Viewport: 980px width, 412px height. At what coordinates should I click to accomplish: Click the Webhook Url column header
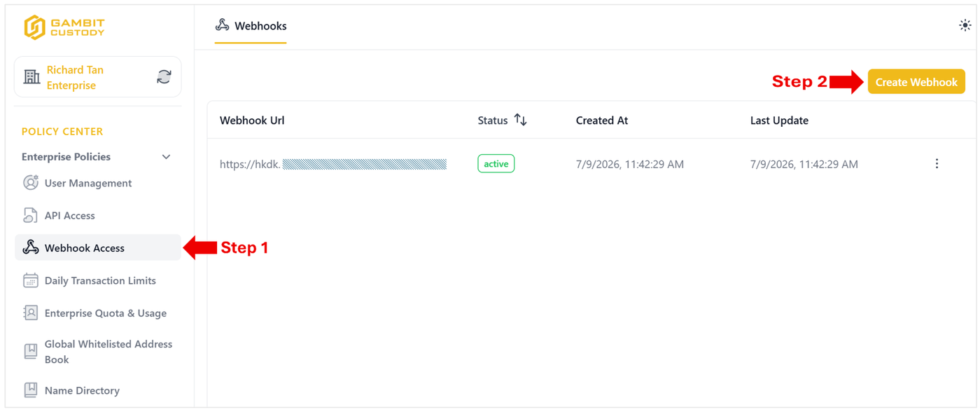click(252, 121)
